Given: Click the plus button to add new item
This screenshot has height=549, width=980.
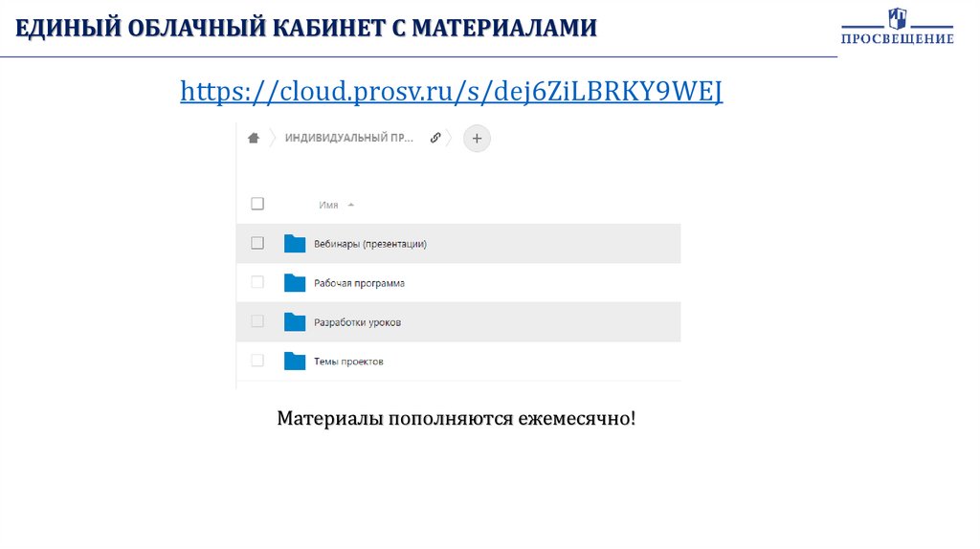Looking at the screenshot, I should 477,138.
